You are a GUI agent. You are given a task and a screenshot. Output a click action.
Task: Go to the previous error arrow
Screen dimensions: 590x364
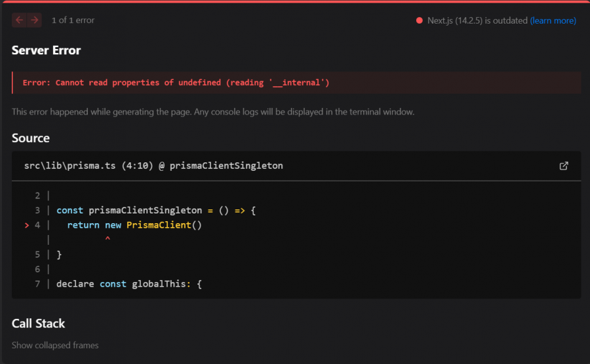pos(19,20)
